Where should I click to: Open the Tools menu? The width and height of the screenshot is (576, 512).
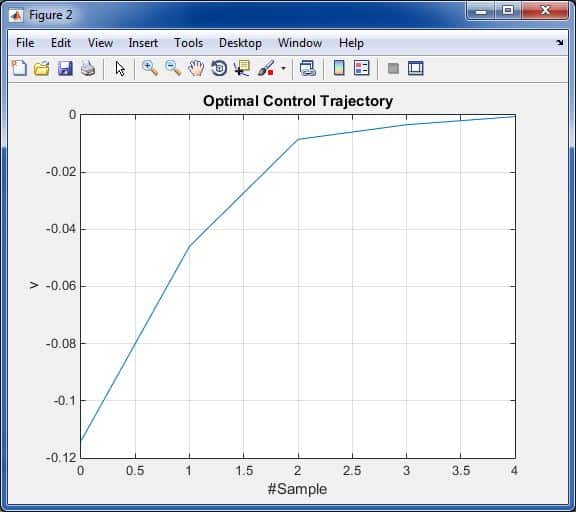[188, 43]
